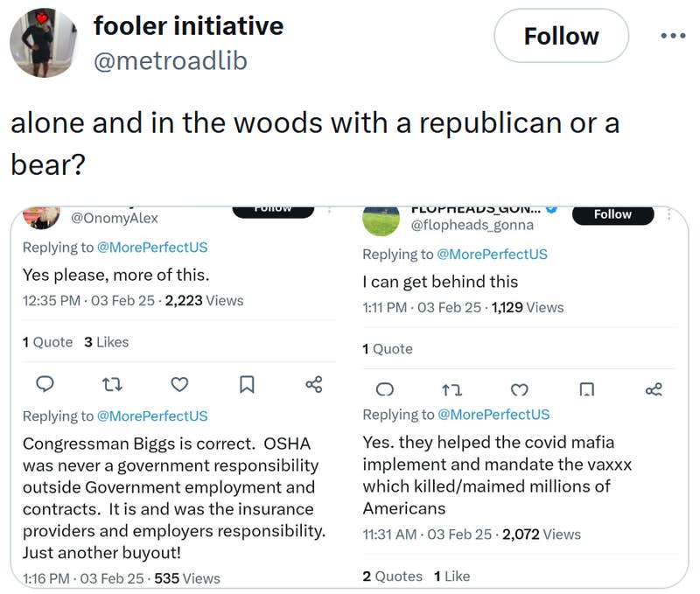Share the flopheads_gonna tweet
This screenshot has width=700, height=594.
[653, 389]
